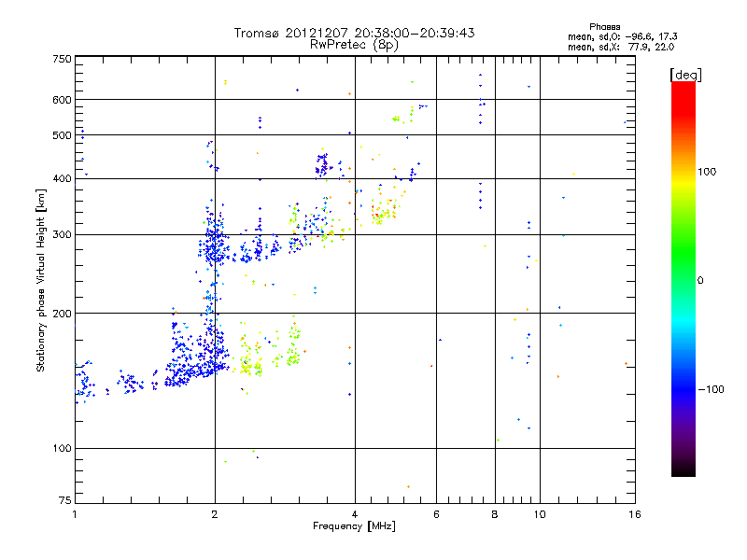Click y-axis tick label '75'
The height and width of the screenshot is (560, 747).
click(x=65, y=500)
